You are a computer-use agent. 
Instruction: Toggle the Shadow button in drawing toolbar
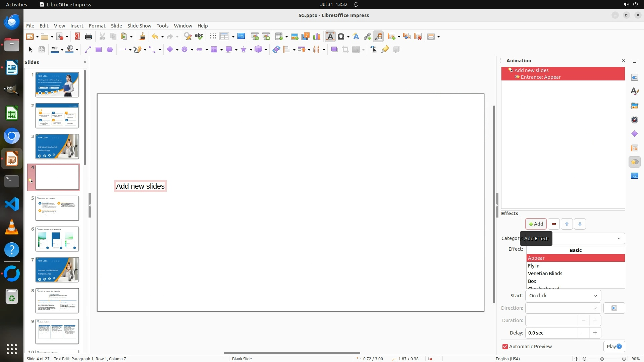[334, 50]
